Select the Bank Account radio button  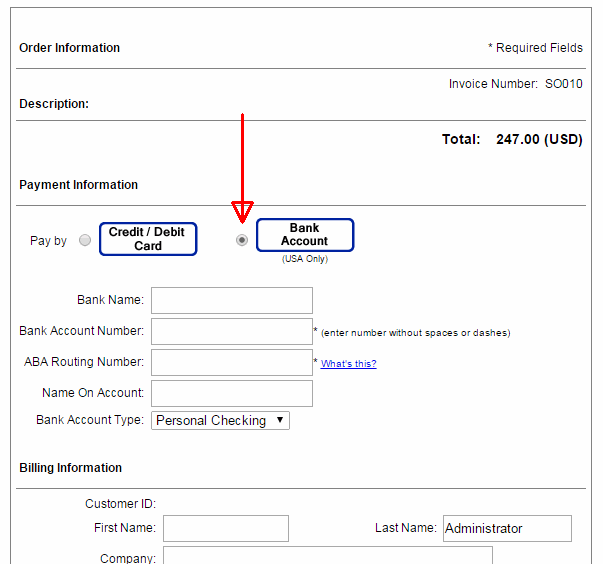242,240
